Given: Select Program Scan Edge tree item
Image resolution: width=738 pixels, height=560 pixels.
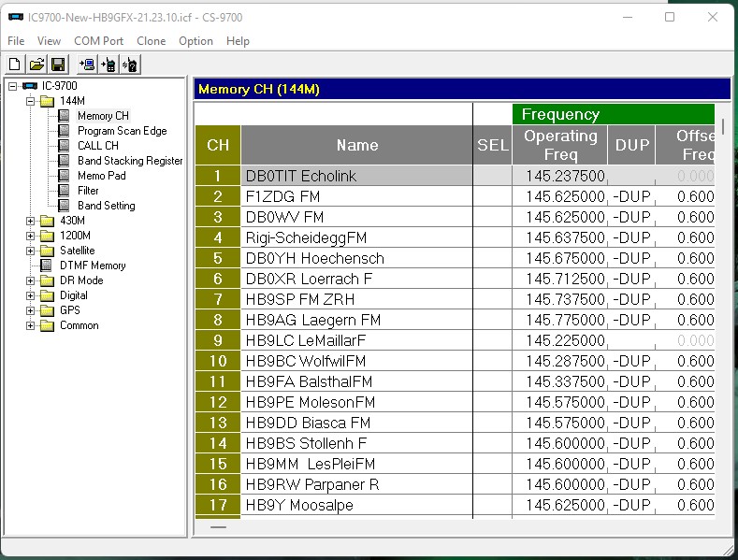Looking at the screenshot, I should [x=123, y=131].
